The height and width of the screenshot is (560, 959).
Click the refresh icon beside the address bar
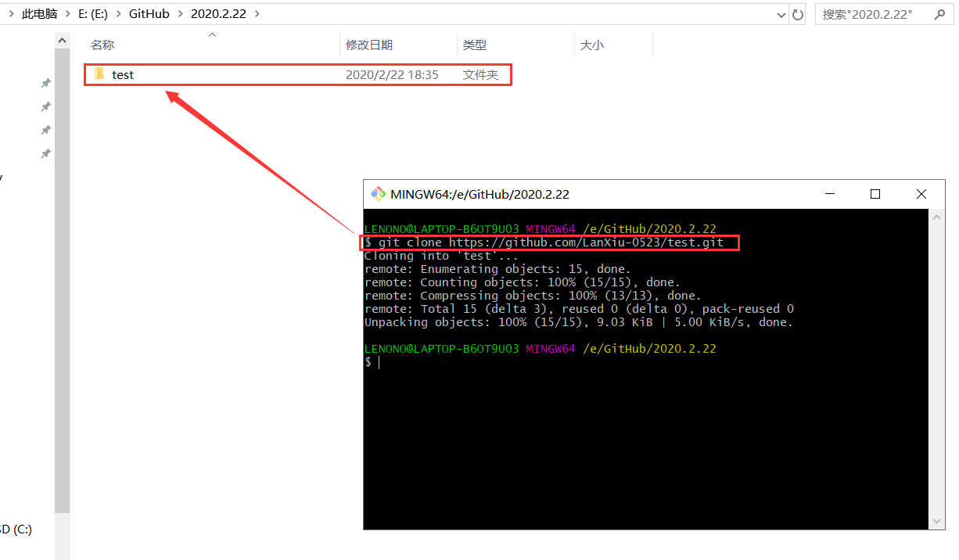(x=797, y=13)
